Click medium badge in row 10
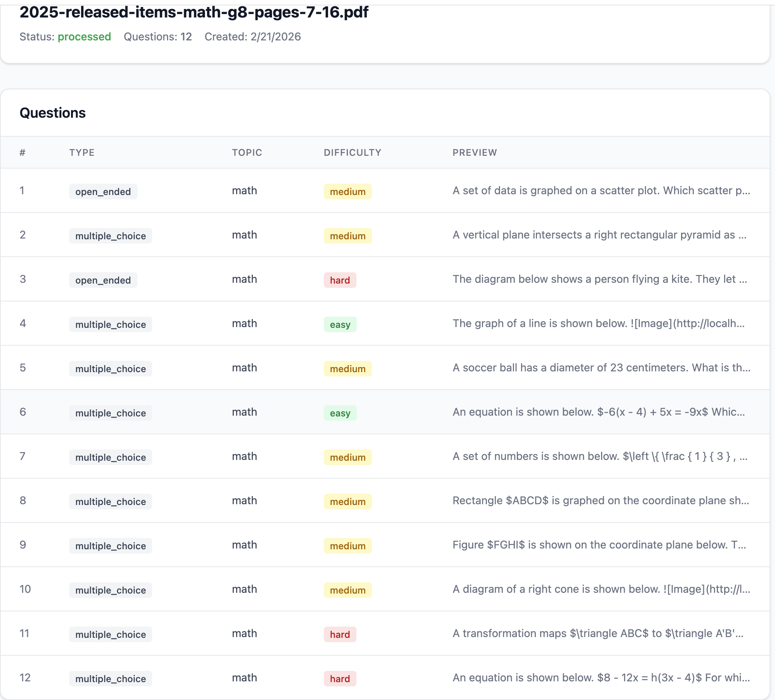 (348, 590)
